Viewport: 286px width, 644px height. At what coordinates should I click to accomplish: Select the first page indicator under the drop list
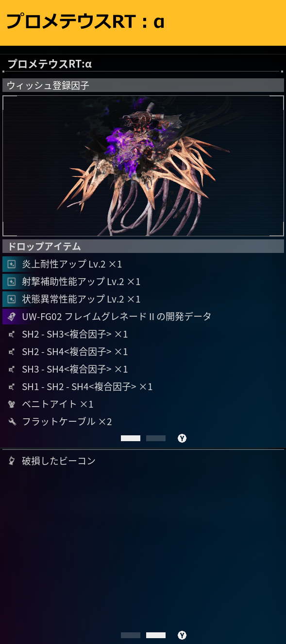click(x=131, y=438)
